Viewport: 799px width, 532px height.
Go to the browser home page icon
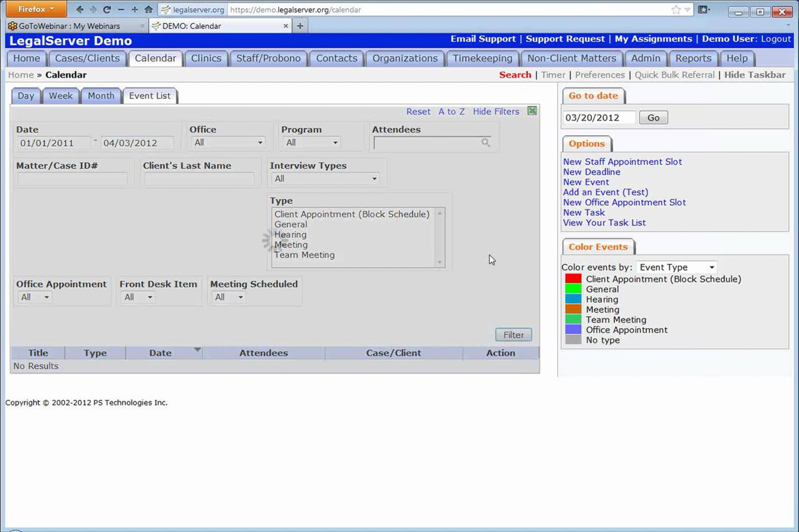[x=148, y=10]
